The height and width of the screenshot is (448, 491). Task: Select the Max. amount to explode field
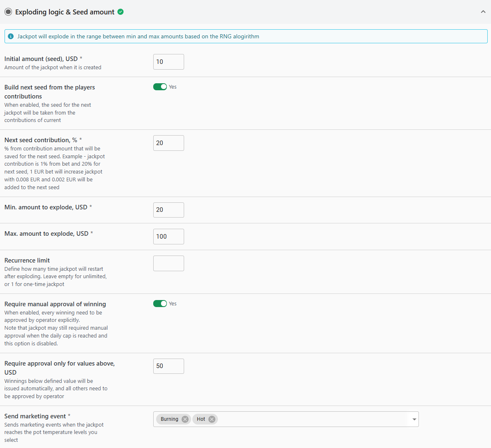pos(168,237)
